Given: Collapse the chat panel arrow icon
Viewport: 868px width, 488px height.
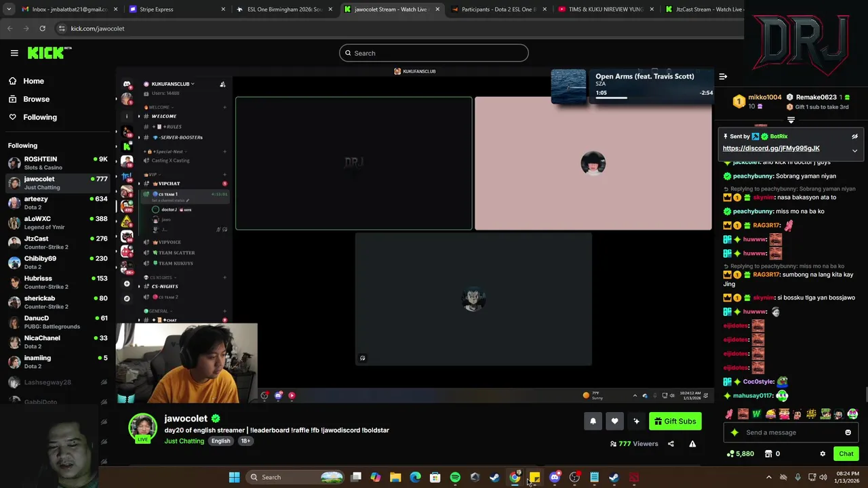Looking at the screenshot, I should coord(723,77).
